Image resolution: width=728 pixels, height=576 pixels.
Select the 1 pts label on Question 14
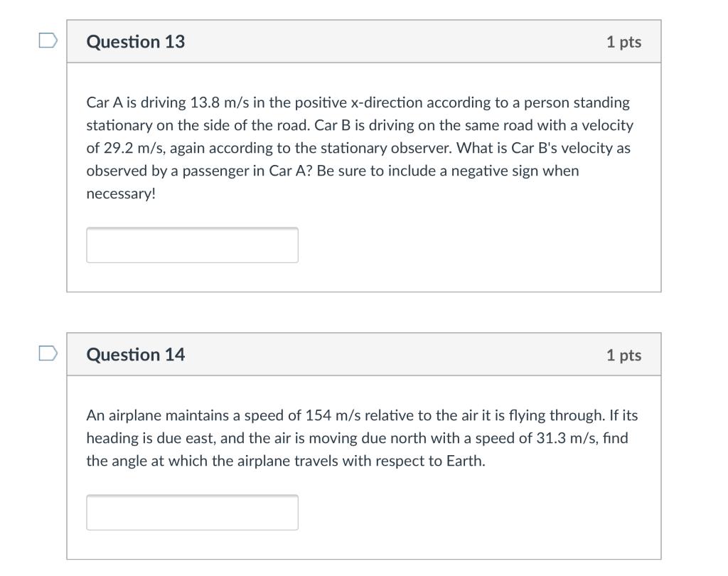click(x=624, y=355)
